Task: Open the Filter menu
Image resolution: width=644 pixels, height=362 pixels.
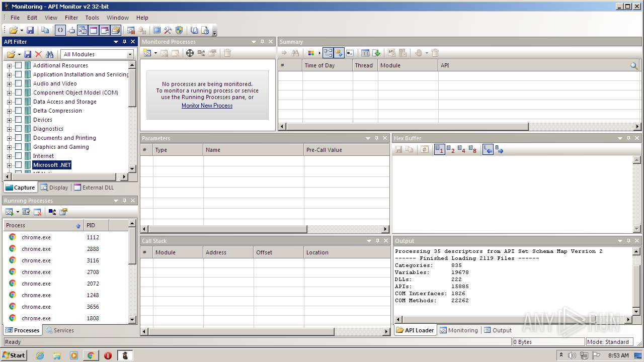Action: tap(71, 18)
